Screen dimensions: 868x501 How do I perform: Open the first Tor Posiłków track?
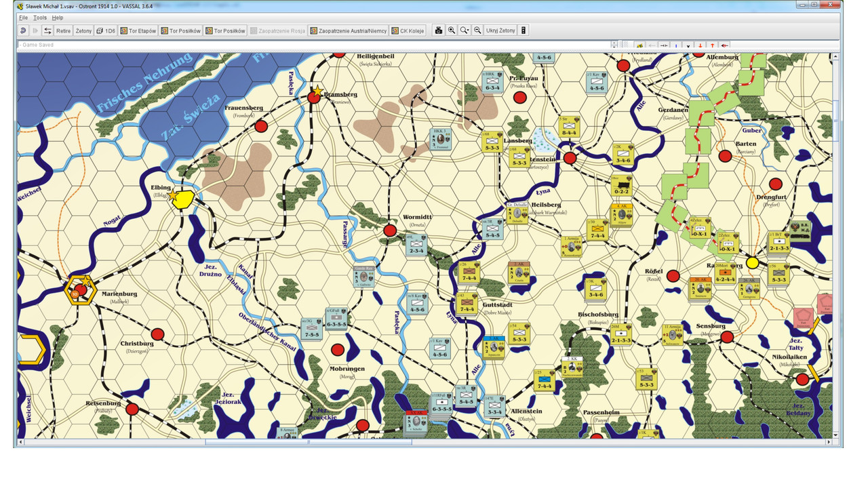pyautogui.click(x=181, y=31)
